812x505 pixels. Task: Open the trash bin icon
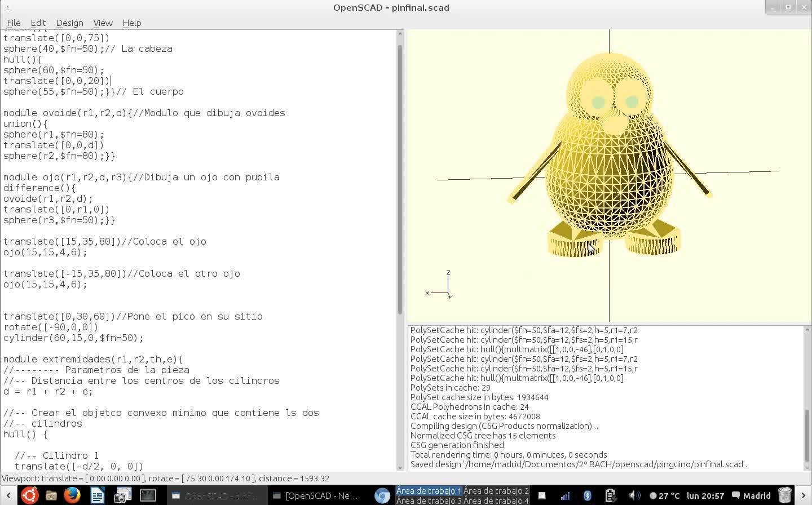coord(784,495)
